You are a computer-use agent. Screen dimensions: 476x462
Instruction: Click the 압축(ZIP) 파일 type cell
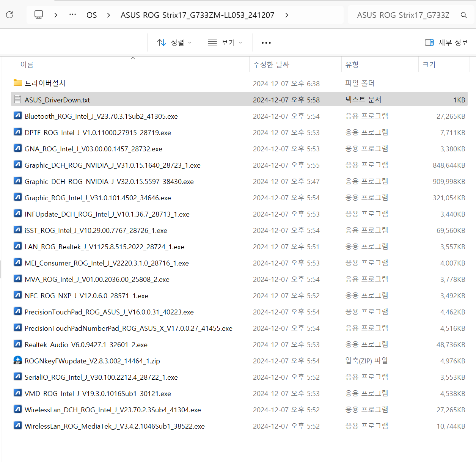(366, 361)
